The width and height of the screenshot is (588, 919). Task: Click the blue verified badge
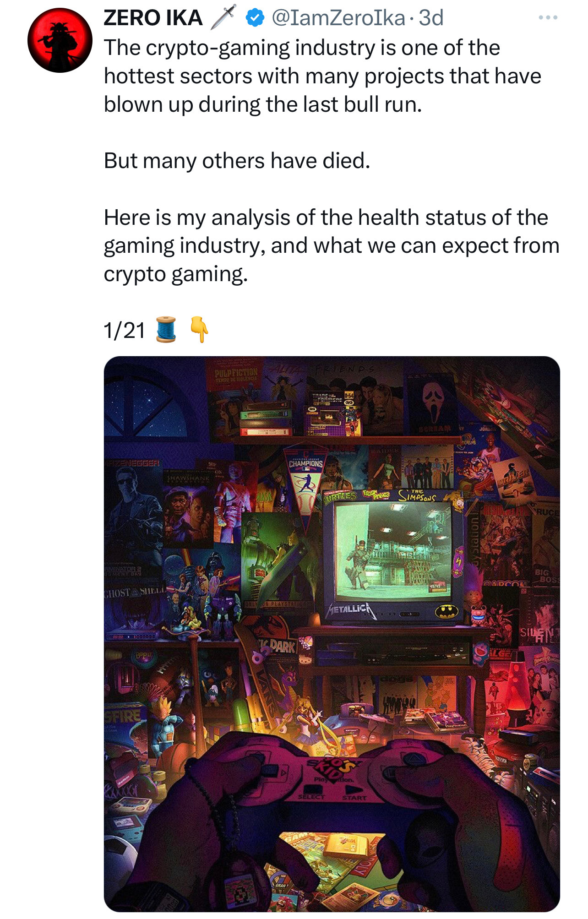click(255, 18)
